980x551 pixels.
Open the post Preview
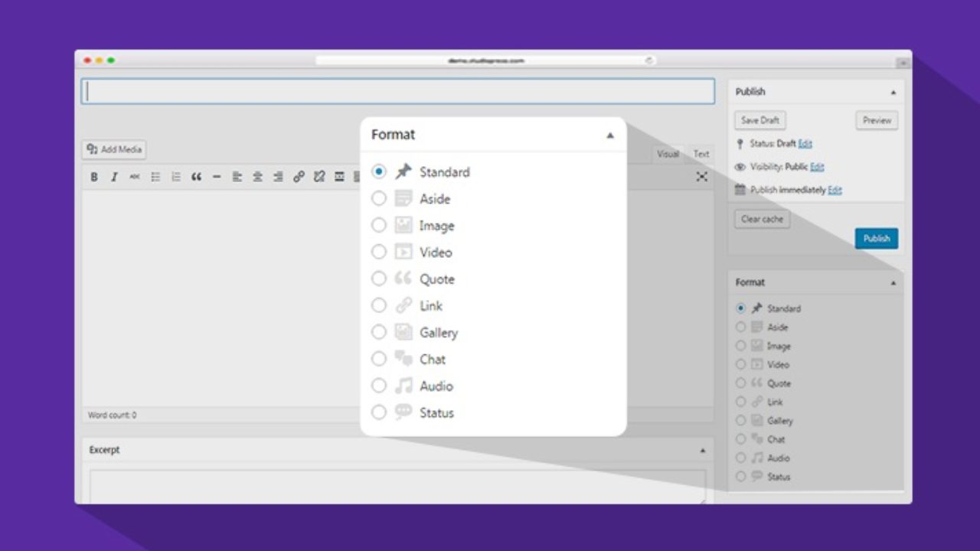tap(877, 120)
